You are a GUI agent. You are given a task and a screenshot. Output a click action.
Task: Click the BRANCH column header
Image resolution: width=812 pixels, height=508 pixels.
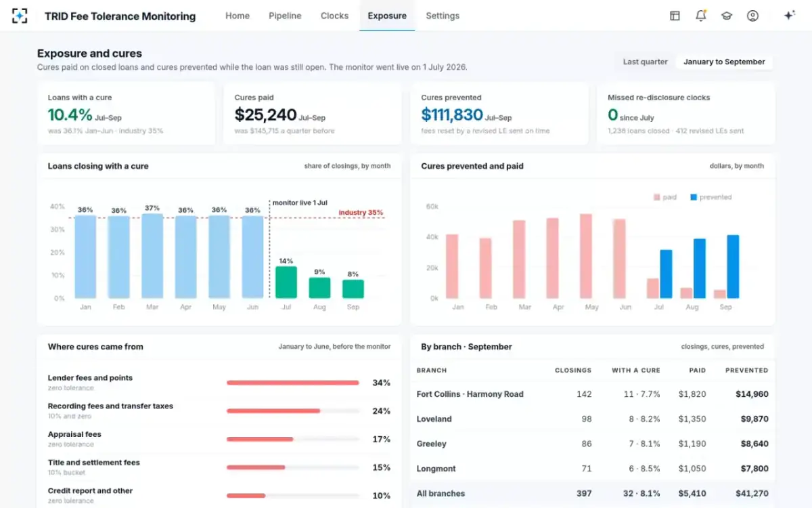[x=432, y=371]
